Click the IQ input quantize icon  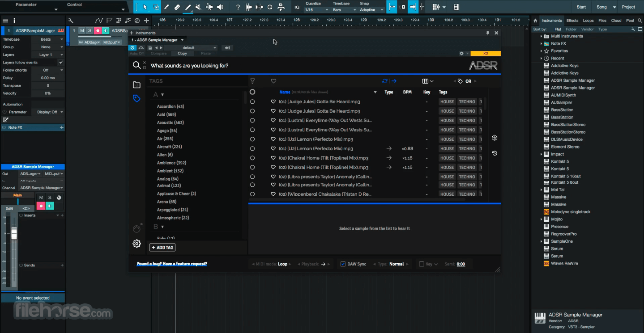click(x=297, y=7)
